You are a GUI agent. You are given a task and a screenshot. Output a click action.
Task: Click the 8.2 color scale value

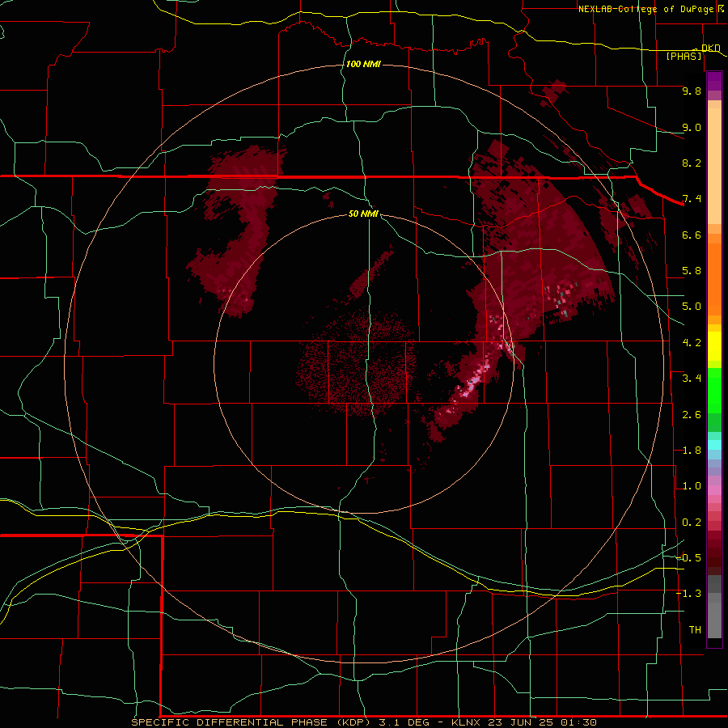pos(692,163)
